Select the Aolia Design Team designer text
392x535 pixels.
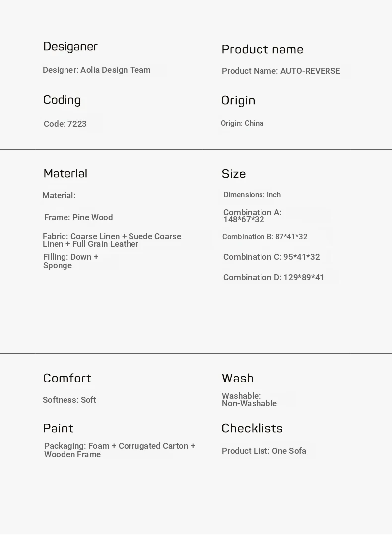pos(97,70)
